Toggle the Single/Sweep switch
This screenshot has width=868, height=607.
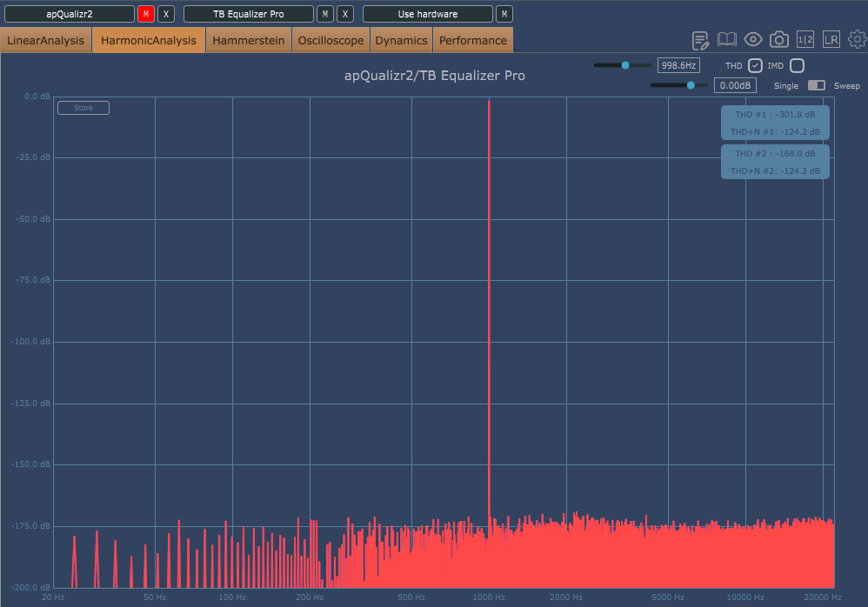pyautogui.click(x=817, y=85)
